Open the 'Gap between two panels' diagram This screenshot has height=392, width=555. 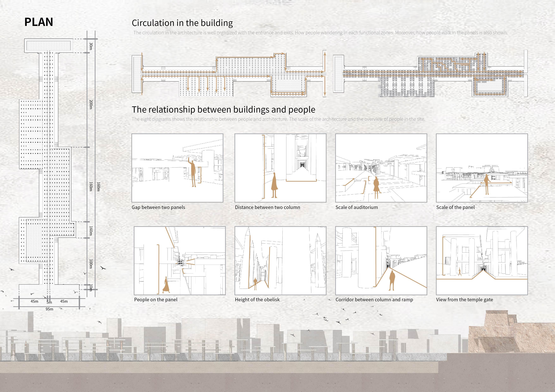click(x=177, y=168)
